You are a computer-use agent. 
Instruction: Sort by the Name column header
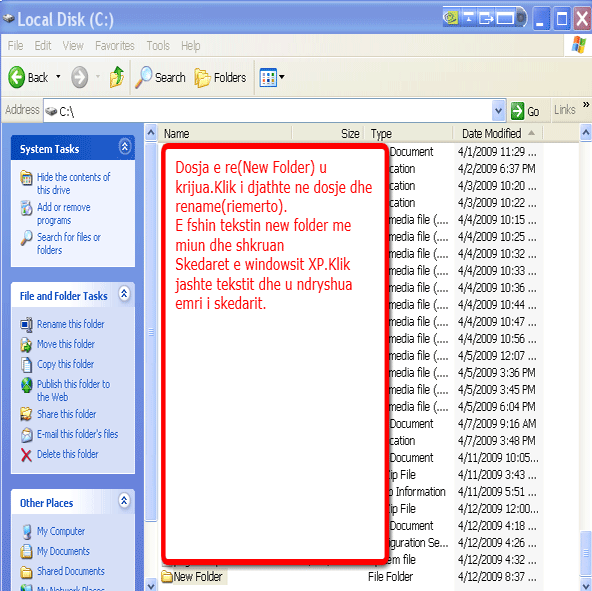[225, 133]
